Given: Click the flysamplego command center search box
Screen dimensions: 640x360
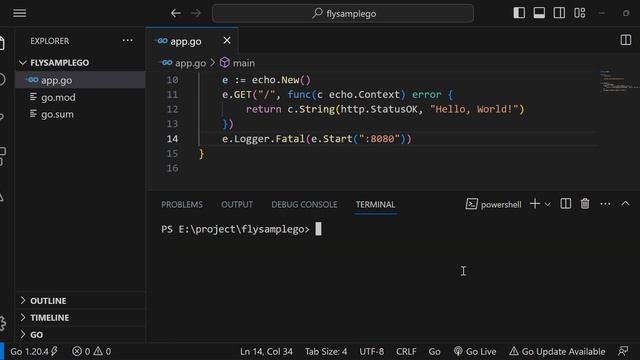Looking at the screenshot, I should [x=343, y=13].
